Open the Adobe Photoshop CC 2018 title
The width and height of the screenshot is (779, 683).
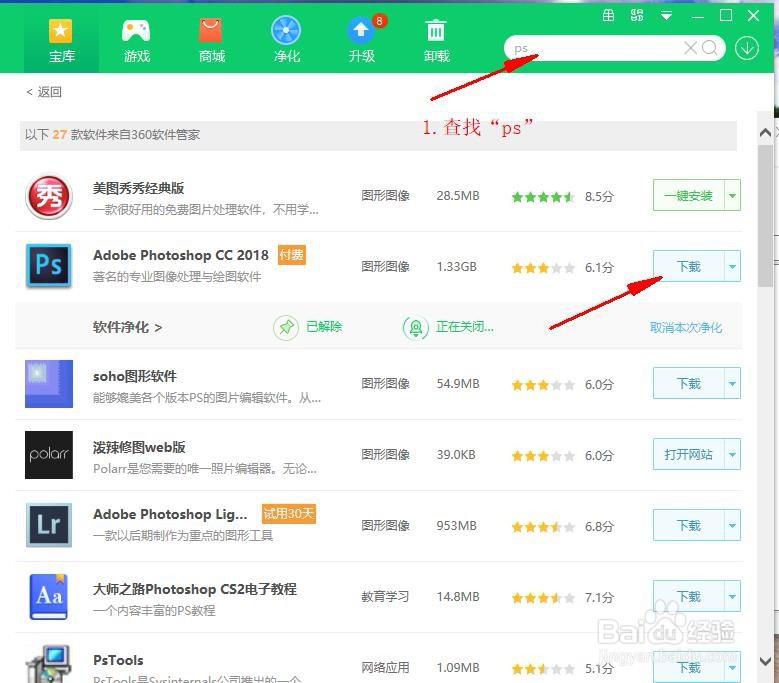click(181, 255)
